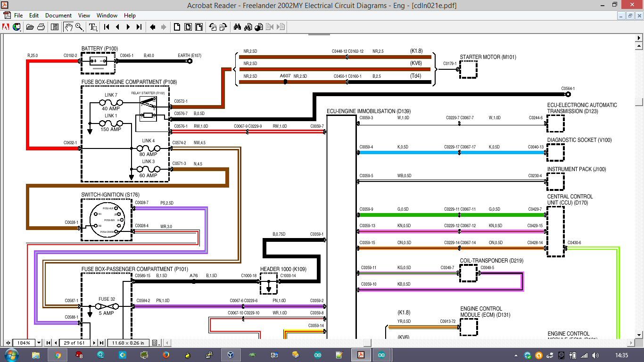Click status bar next page button
The width and height of the screenshot is (644, 362).
(94, 343)
